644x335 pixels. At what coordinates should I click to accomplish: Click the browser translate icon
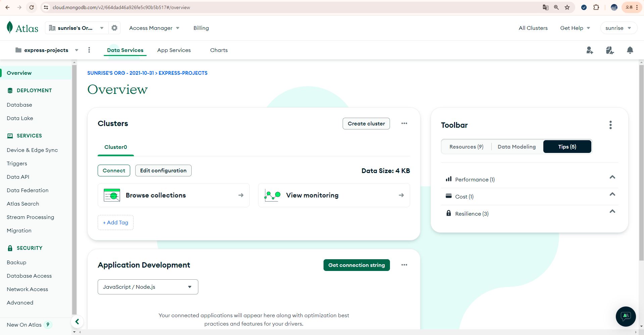click(x=546, y=7)
